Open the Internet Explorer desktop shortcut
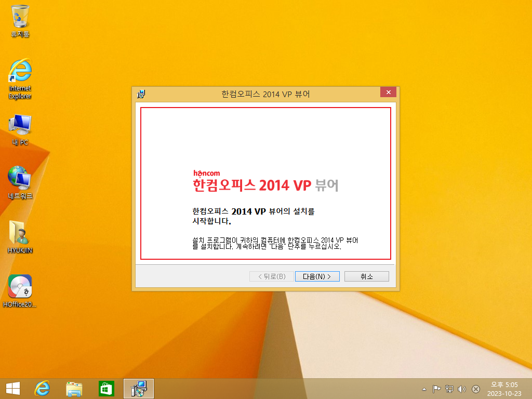532x399 pixels. 20,79
